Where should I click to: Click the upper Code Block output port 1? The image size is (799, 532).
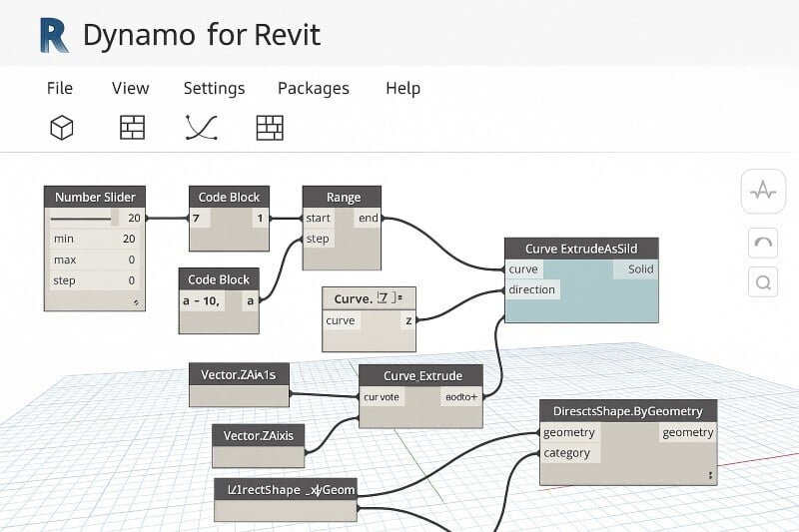click(x=261, y=219)
